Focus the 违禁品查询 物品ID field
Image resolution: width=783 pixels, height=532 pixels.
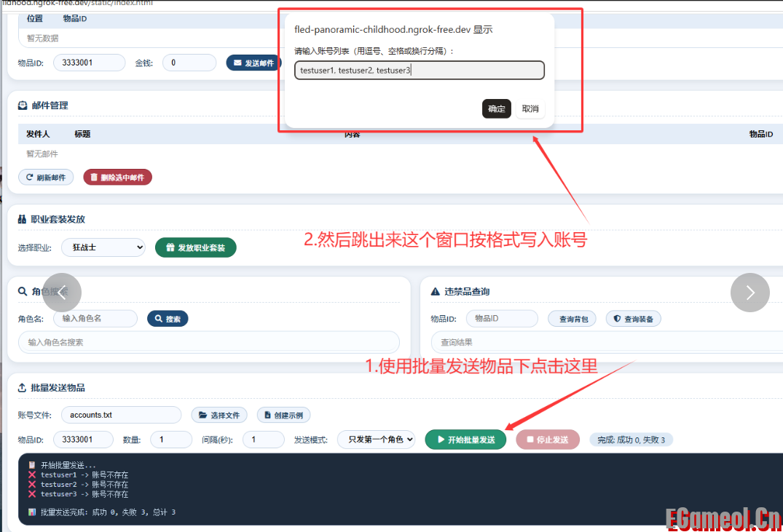(502, 319)
